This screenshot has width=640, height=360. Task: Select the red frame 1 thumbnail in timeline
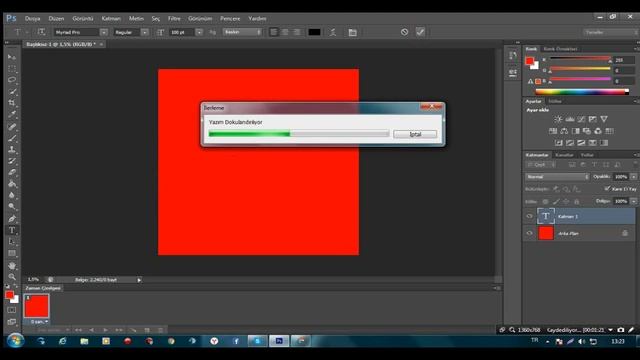pos(36,306)
